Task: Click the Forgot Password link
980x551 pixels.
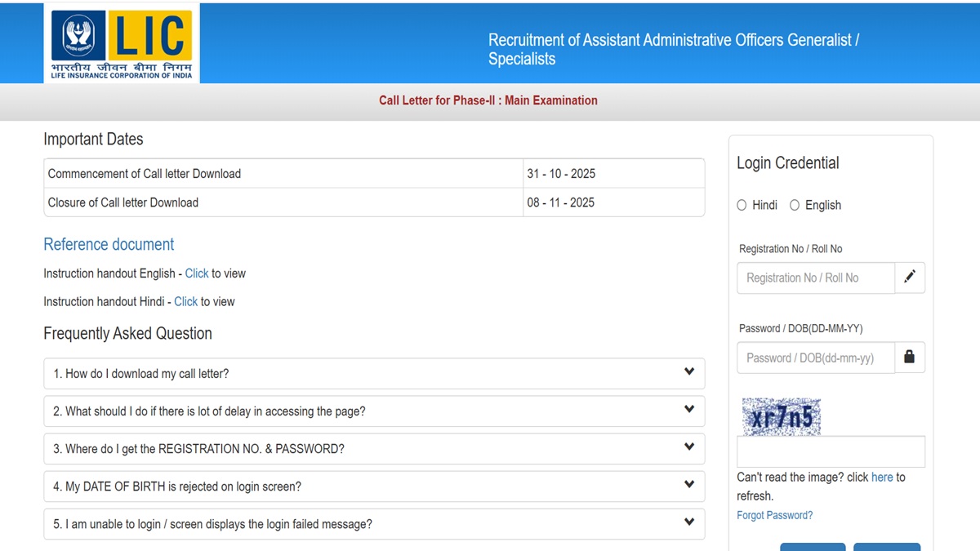Action: [774, 515]
